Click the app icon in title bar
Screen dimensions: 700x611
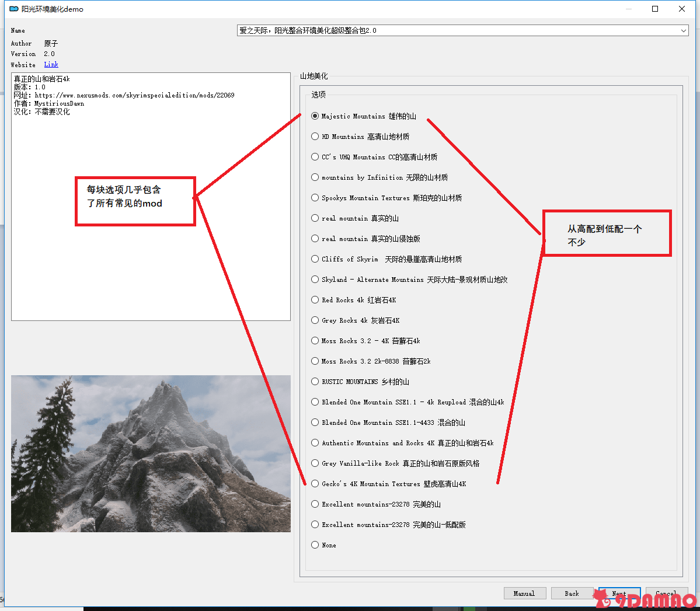14,9
